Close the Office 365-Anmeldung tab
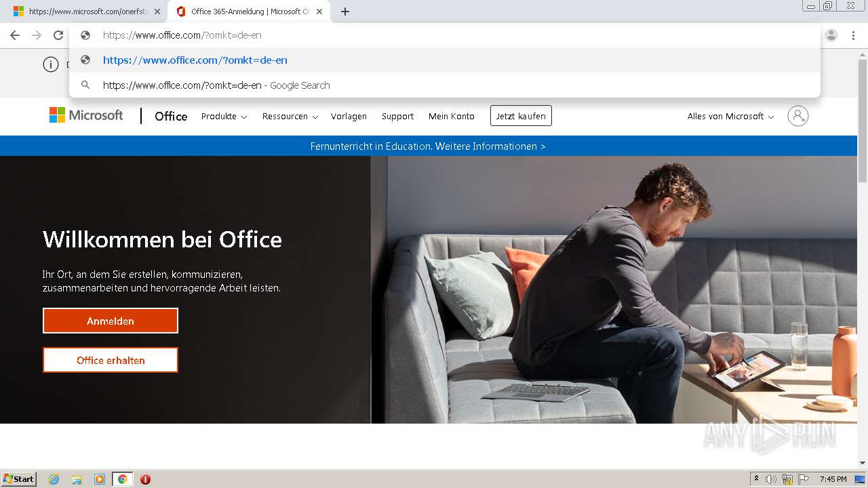This screenshot has width=868, height=488. pyautogui.click(x=319, y=12)
